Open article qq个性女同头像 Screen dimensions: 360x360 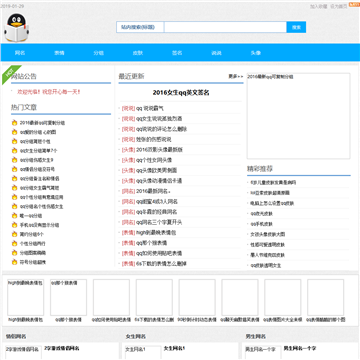click(x=154, y=160)
